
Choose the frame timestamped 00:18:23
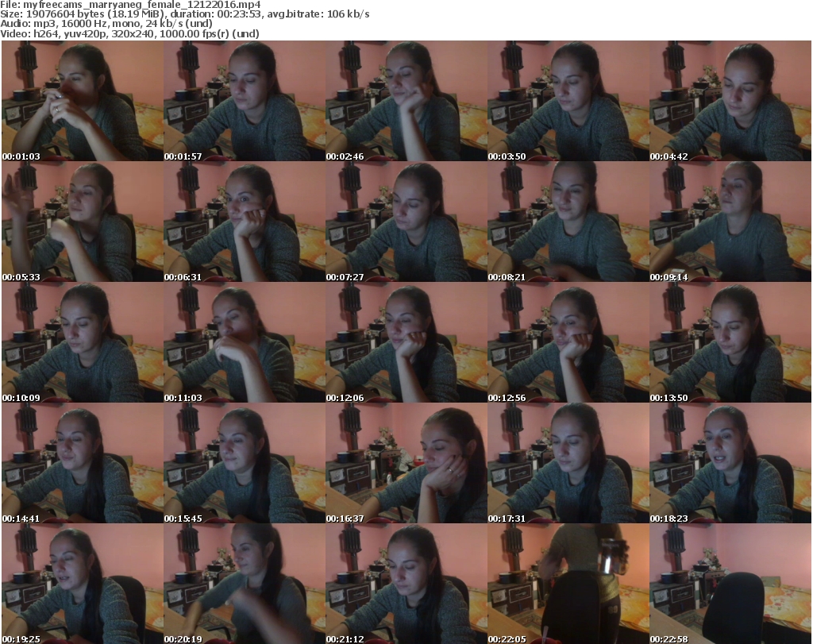(x=730, y=464)
